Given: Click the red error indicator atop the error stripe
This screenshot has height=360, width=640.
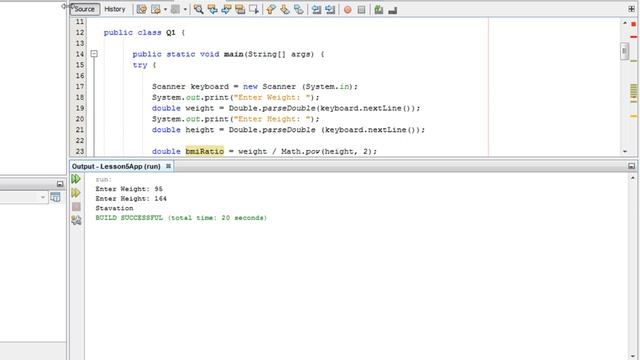Looking at the screenshot, I should pyautogui.click(x=633, y=24).
